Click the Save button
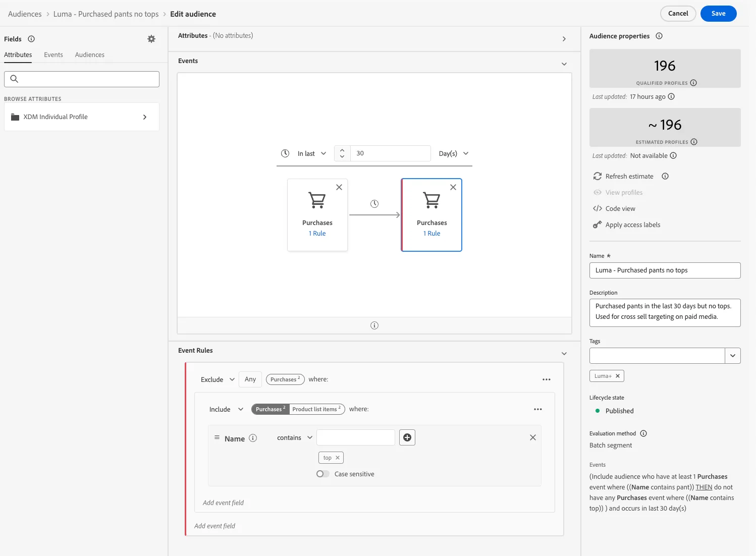The height and width of the screenshot is (556, 756). pyautogui.click(x=718, y=14)
